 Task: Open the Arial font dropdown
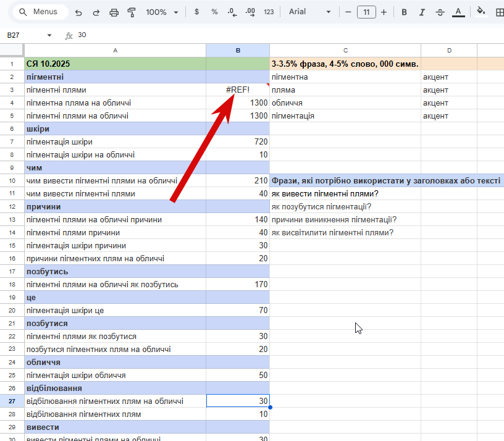310,12
